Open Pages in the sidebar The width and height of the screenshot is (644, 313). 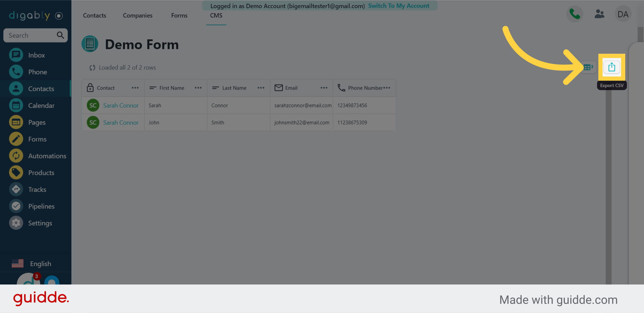coord(36,122)
